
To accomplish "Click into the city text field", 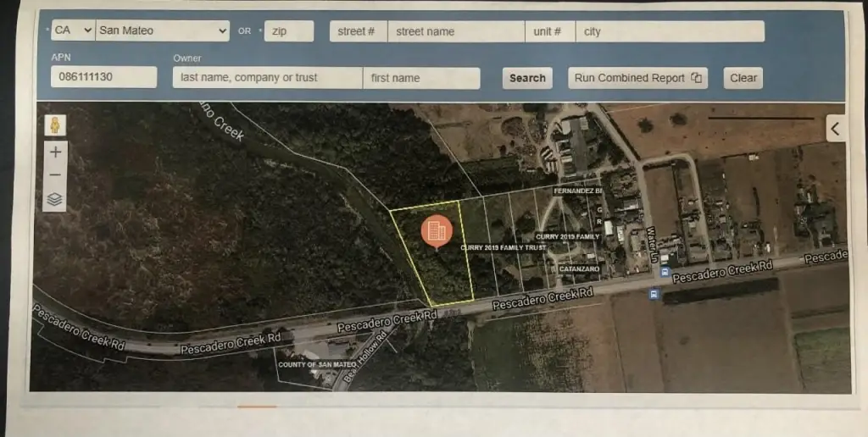I will tap(670, 31).
